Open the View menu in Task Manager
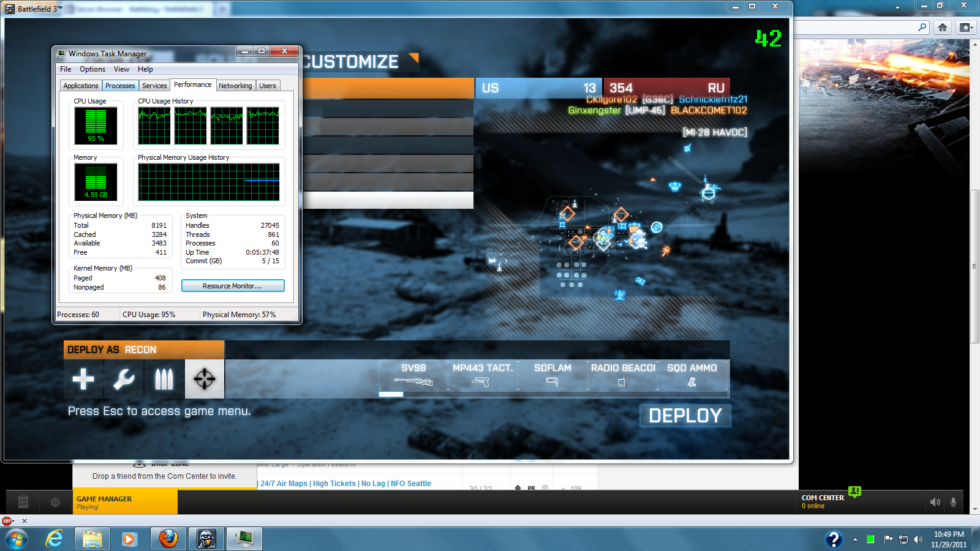980x551 pixels. click(121, 69)
